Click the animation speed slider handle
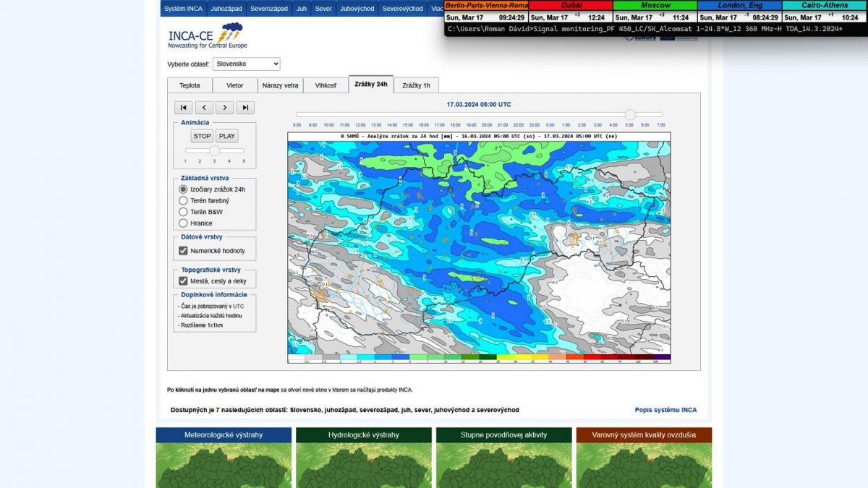868x488 pixels. pyautogui.click(x=214, y=150)
